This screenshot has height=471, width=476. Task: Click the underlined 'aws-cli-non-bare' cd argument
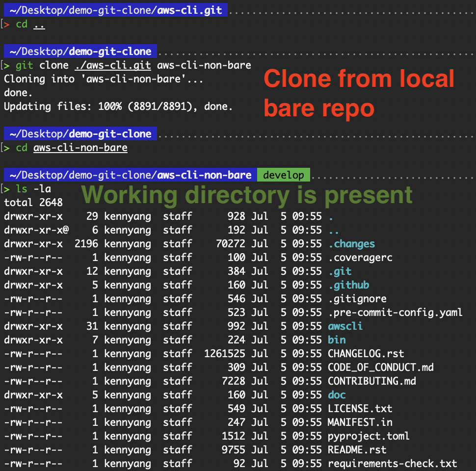(80, 148)
